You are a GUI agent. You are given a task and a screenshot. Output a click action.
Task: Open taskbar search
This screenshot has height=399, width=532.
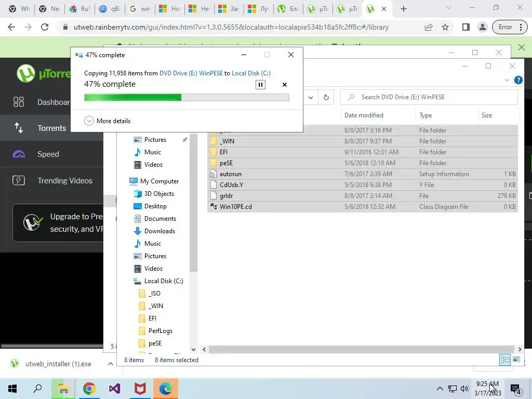pyautogui.click(x=37, y=389)
